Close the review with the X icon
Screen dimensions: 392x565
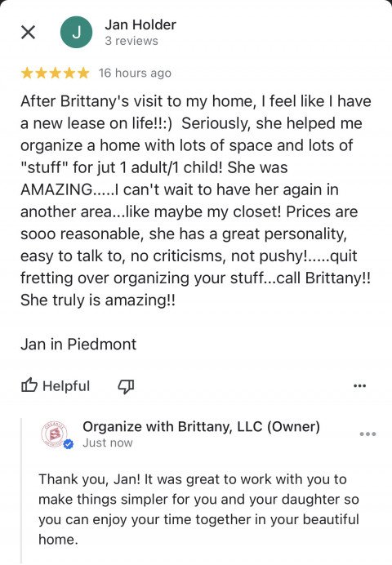coord(28,32)
